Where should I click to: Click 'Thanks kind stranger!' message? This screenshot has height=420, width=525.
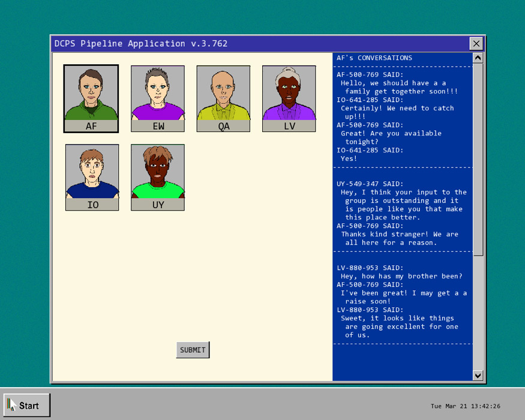coord(400,238)
